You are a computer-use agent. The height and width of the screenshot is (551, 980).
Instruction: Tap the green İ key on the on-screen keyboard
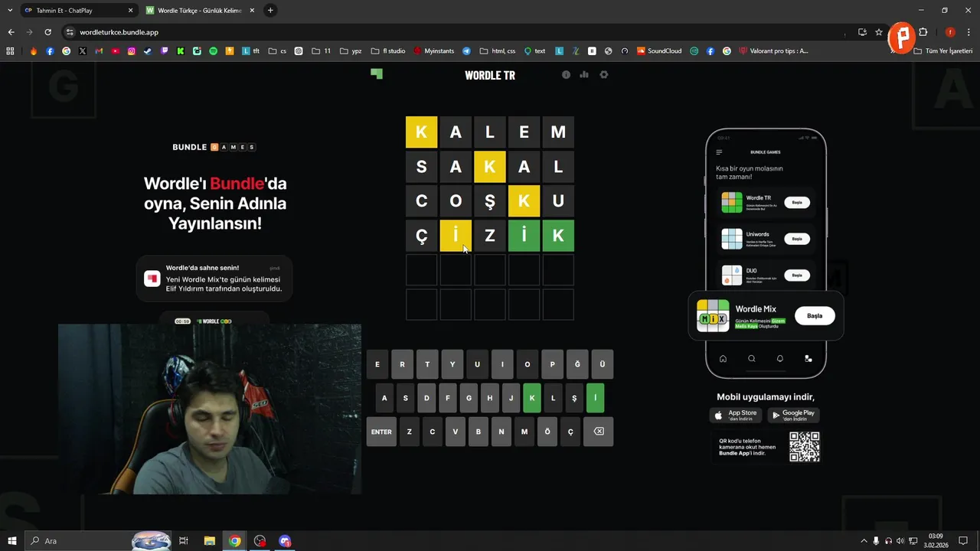coord(595,398)
